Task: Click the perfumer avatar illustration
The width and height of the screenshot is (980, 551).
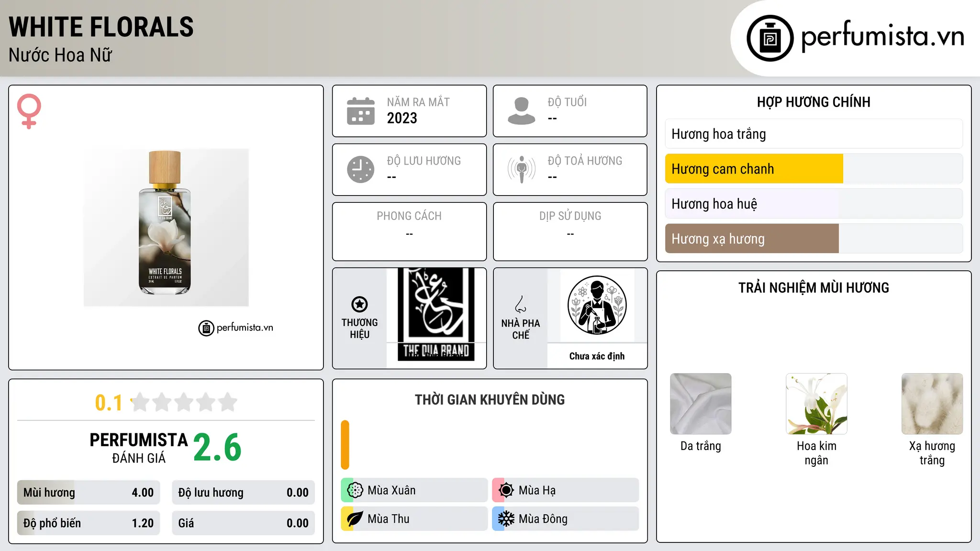Action: coord(597,305)
